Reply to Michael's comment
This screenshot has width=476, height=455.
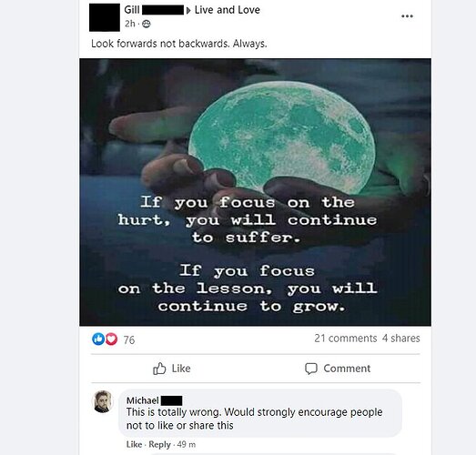tap(159, 444)
